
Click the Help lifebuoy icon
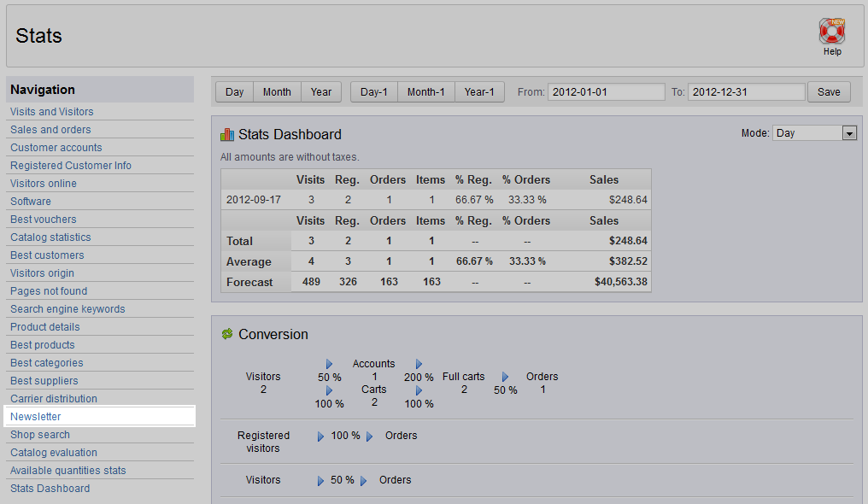[831, 32]
